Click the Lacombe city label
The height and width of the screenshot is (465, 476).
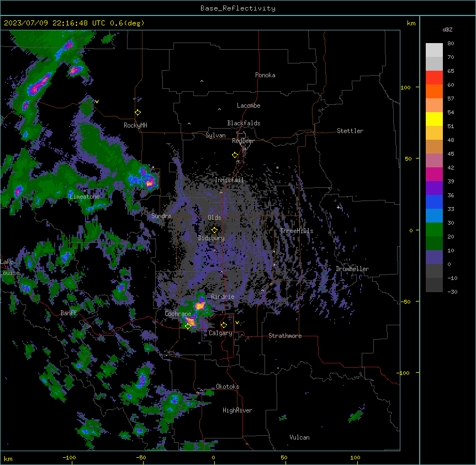tap(248, 105)
